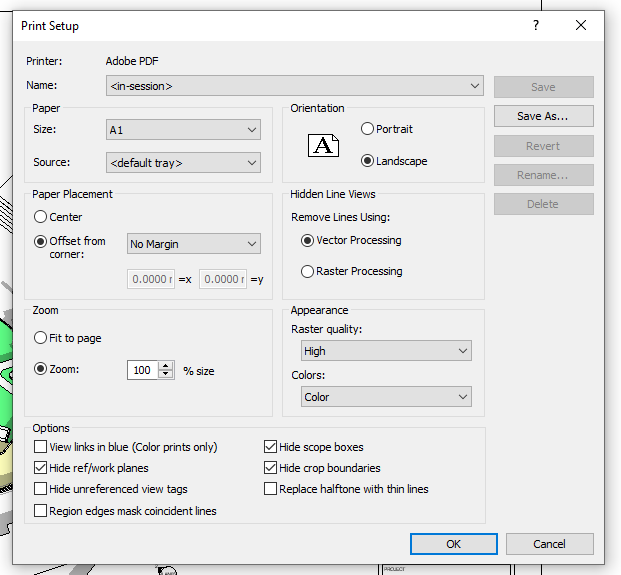Image resolution: width=621 pixels, height=575 pixels.
Task: Click the Rename... button
Action: (543, 175)
